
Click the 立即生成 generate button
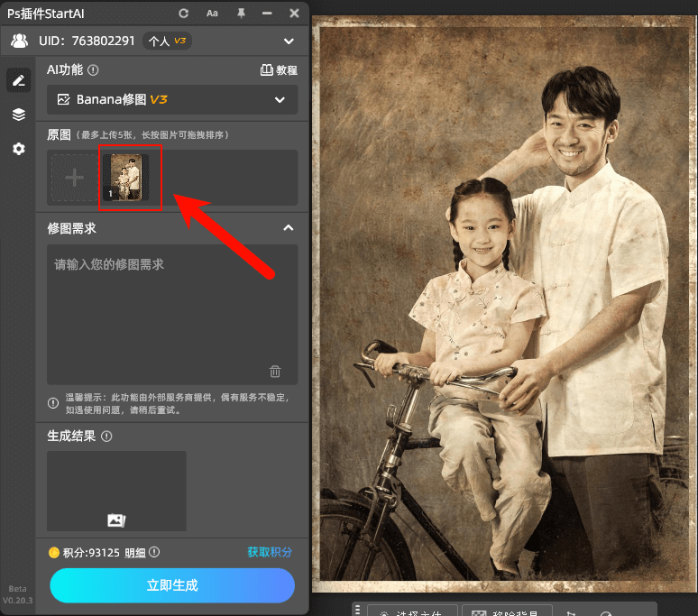[172, 585]
